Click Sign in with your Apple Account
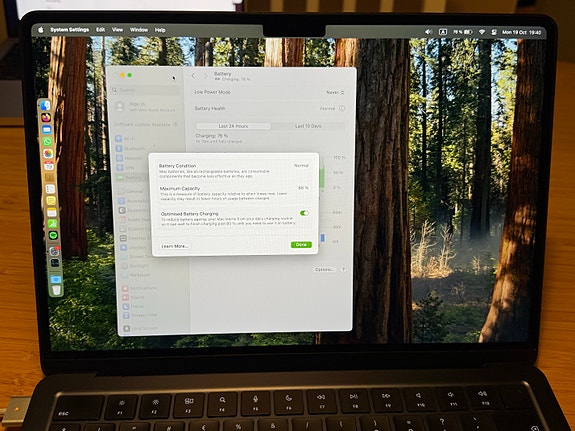The image size is (575, 431). [145, 106]
